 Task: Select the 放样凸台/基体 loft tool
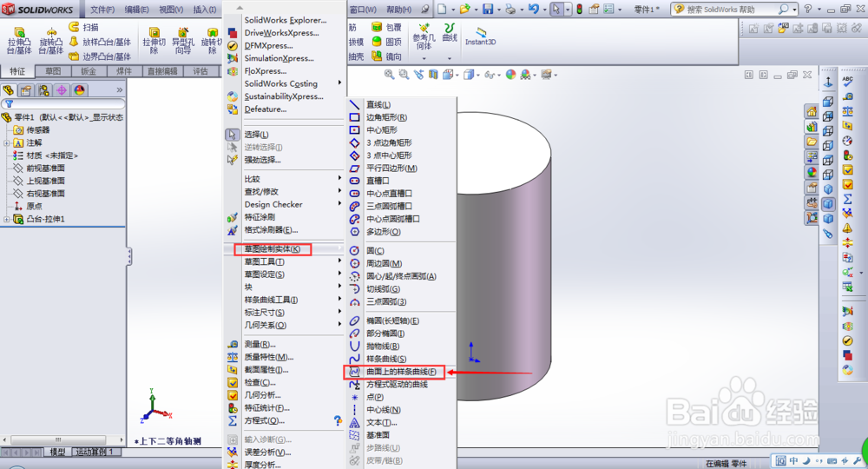(x=100, y=42)
